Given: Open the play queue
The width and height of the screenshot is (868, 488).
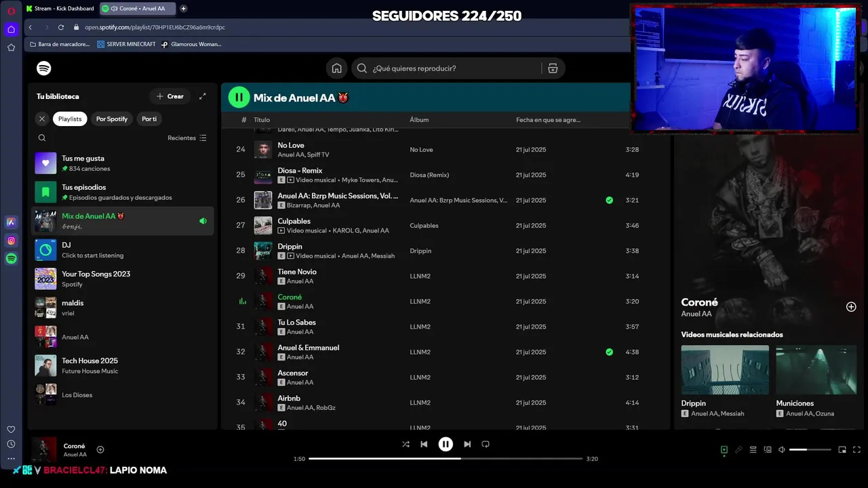Looking at the screenshot, I should [x=753, y=449].
